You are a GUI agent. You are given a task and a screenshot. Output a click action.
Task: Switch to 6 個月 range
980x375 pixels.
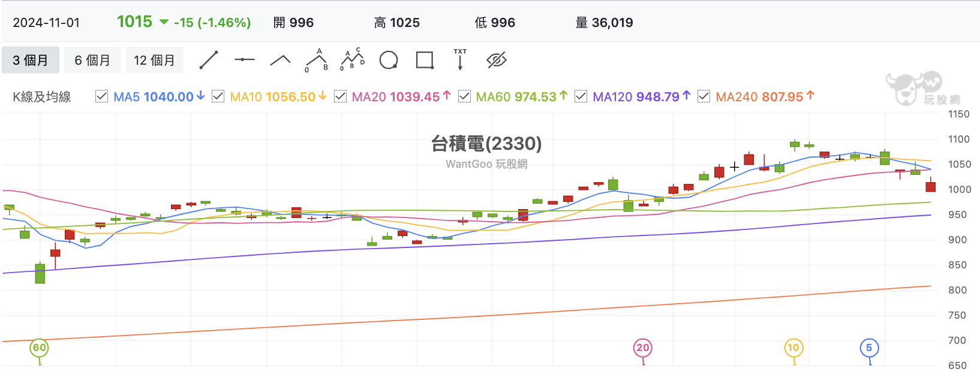(x=92, y=60)
